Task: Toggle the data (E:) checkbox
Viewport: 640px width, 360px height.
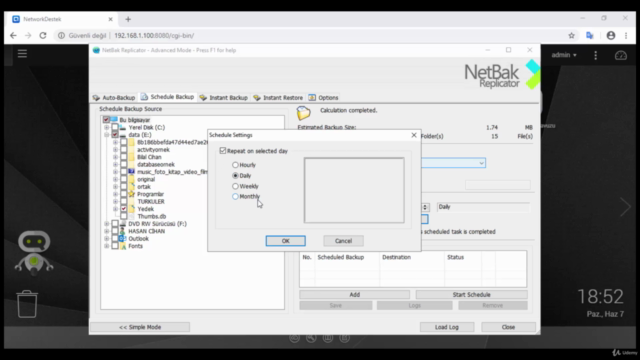Action: point(115,135)
